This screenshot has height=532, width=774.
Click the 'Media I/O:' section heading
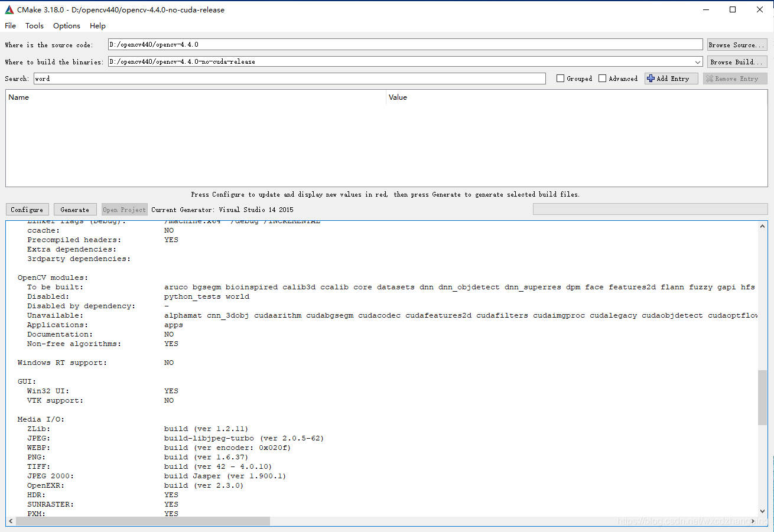pos(41,419)
